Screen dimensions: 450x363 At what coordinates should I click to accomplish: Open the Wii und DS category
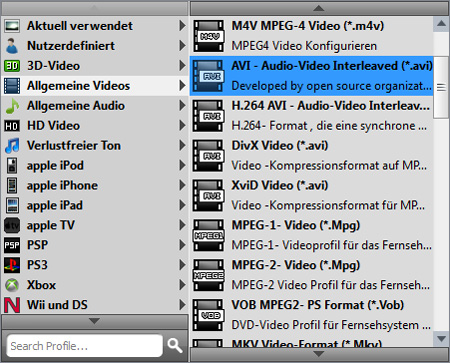point(95,305)
